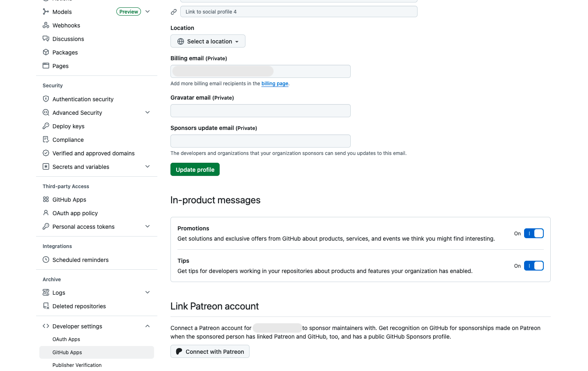Click the Deploy keys key icon

point(46,126)
